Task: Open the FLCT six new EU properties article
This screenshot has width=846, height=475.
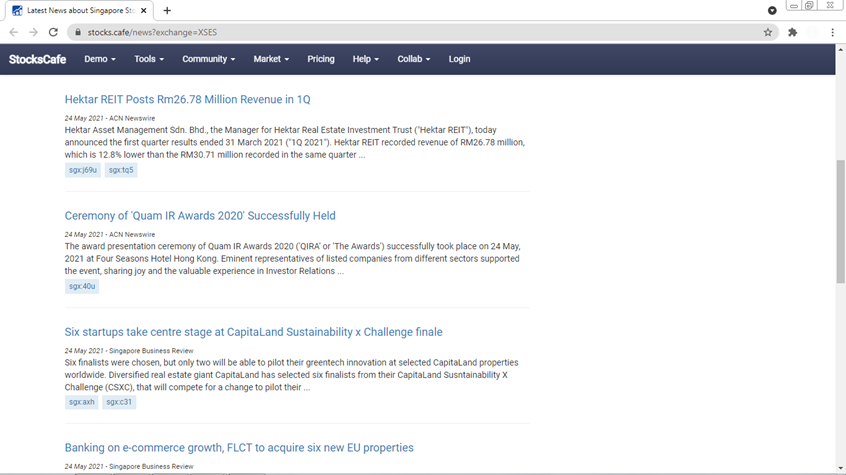Action: [239, 447]
